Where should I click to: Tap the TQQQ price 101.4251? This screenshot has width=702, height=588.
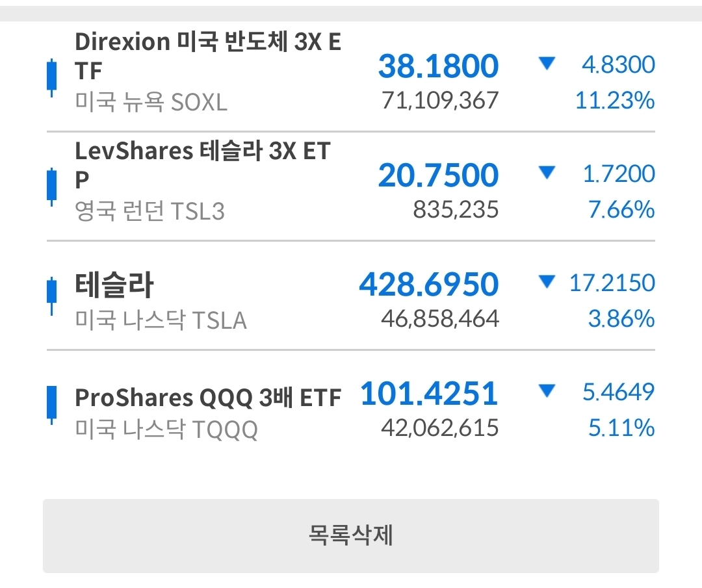pyautogui.click(x=429, y=394)
